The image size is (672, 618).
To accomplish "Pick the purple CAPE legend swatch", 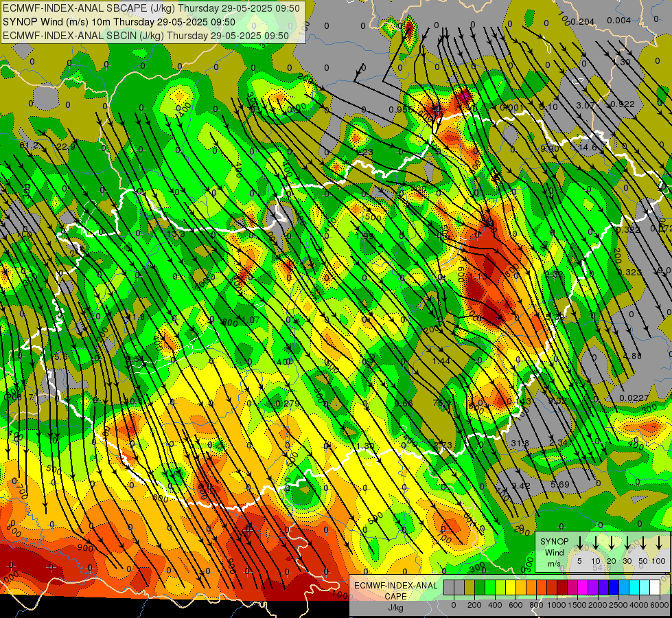I will [592, 587].
